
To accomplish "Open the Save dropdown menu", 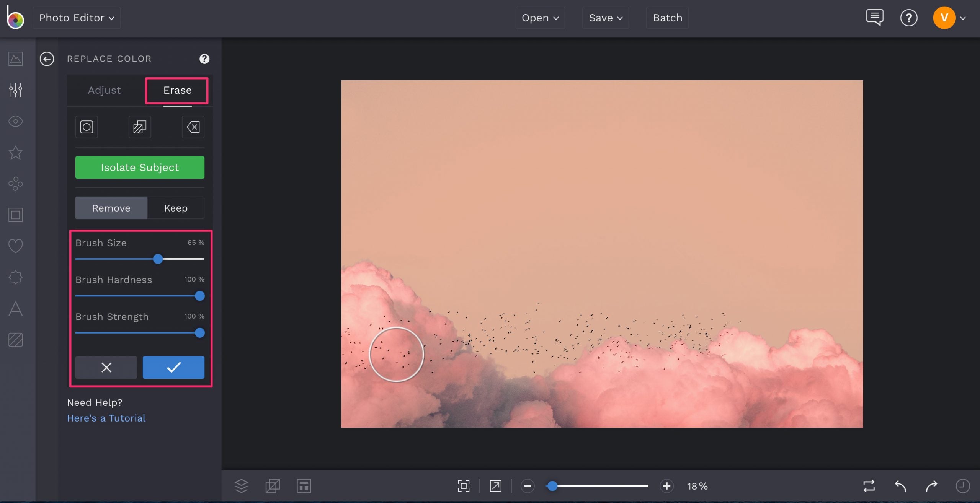I will 605,17.
